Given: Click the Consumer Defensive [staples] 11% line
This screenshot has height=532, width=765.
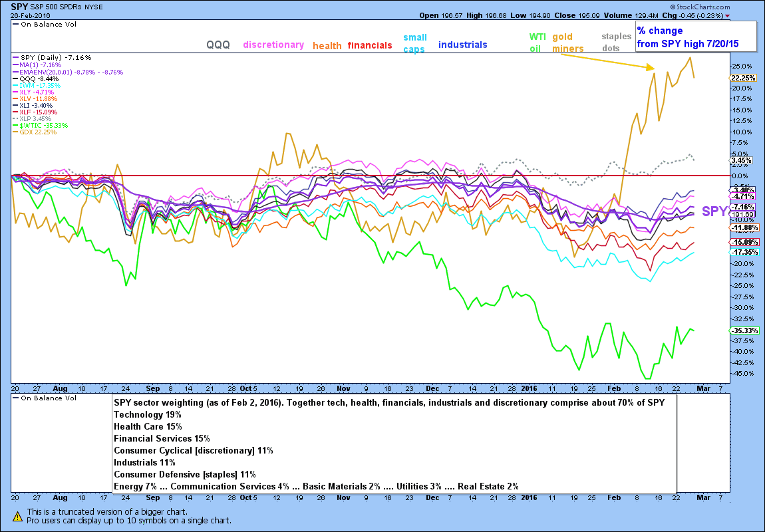Looking at the screenshot, I should coord(185,474).
